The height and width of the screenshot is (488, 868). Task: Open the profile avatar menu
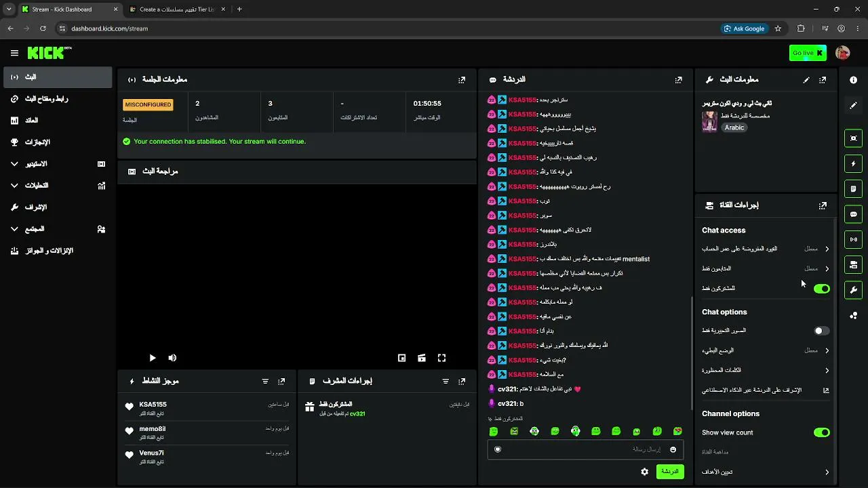point(843,53)
